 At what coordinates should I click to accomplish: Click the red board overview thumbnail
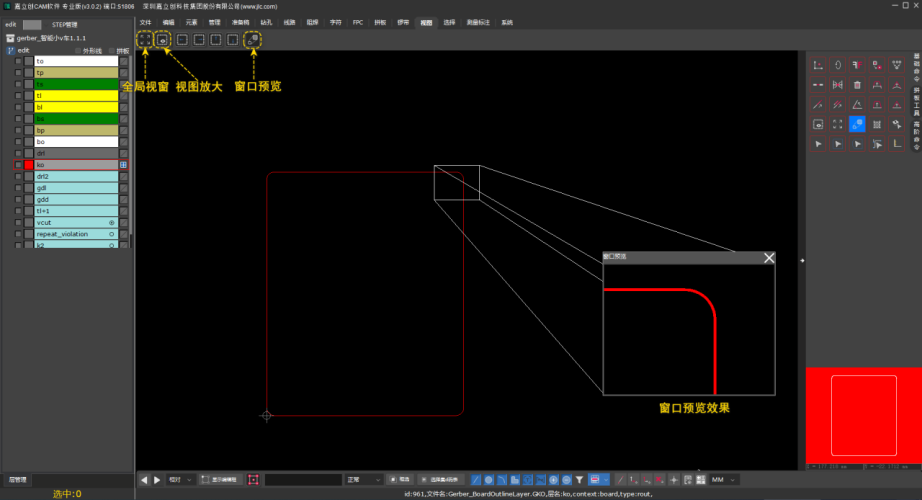(863, 415)
